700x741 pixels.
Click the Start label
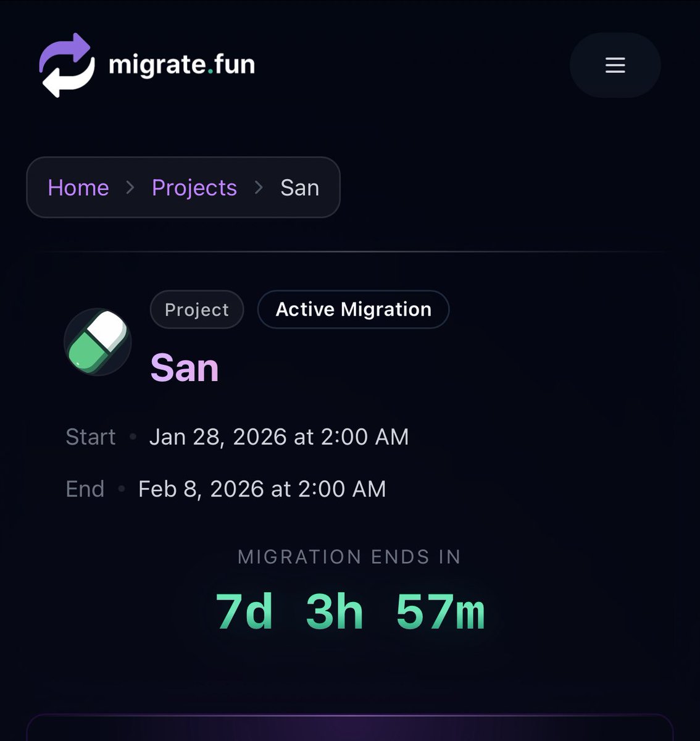91,437
